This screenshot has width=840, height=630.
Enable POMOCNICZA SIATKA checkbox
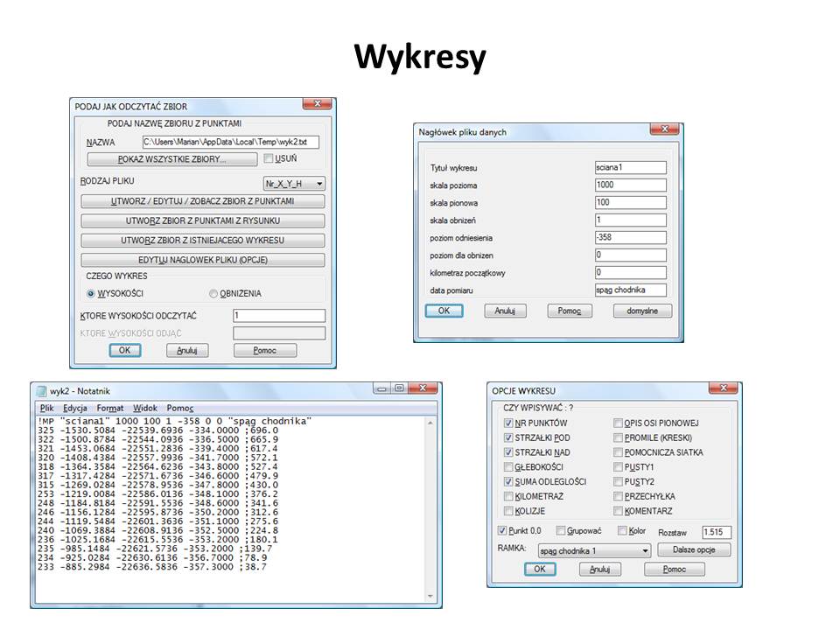point(618,452)
